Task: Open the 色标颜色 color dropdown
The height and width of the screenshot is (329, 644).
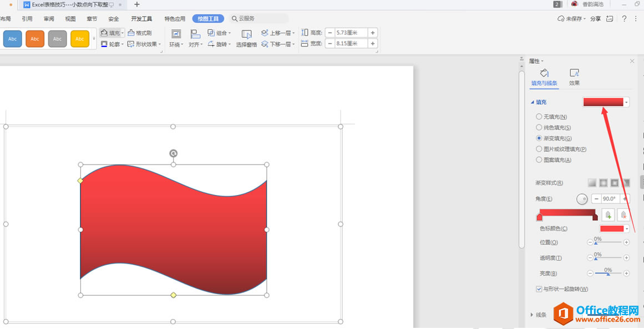Action: (x=627, y=229)
